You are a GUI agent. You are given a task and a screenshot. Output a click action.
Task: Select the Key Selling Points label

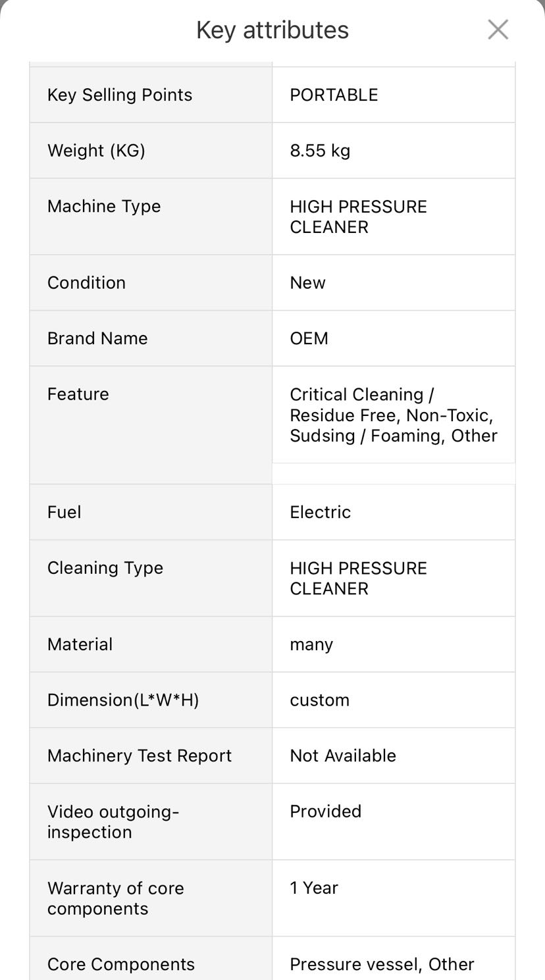(120, 95)
